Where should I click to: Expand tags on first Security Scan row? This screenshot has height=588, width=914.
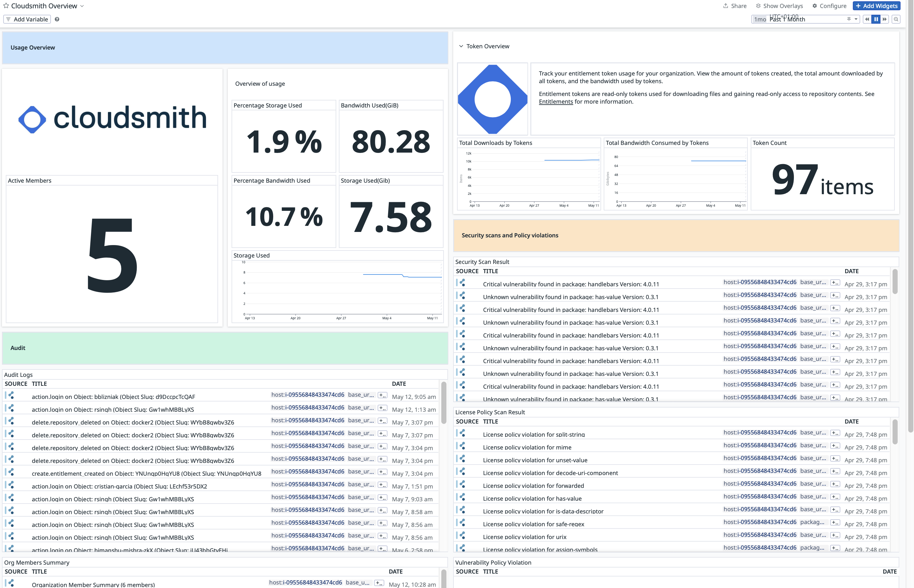(835, 282)
